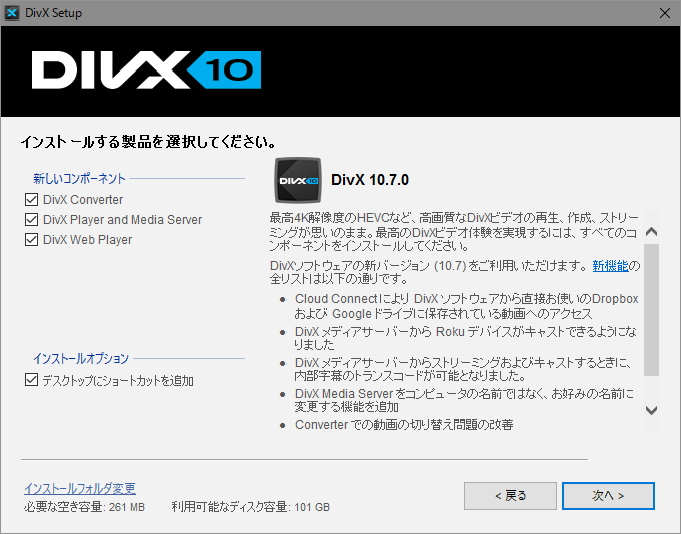
Task: Uncheck DivX Player and Media Server
Action: click(31, 220)
